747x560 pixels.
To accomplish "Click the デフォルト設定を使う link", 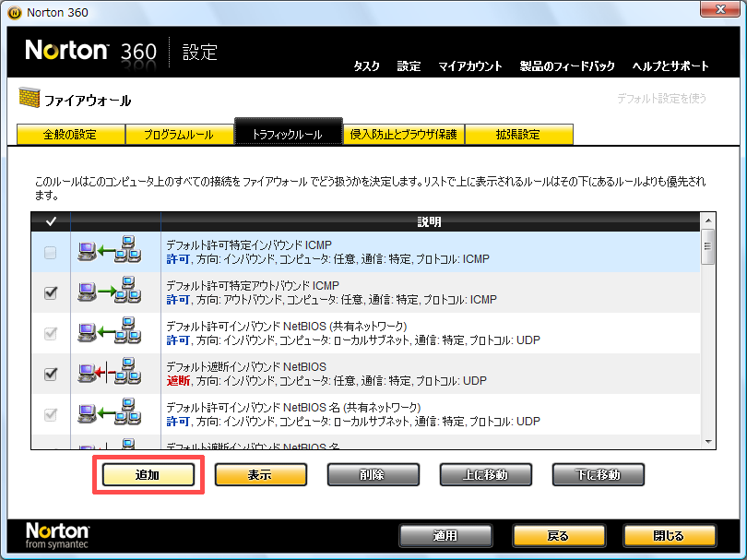I will [x=661, y=98].
